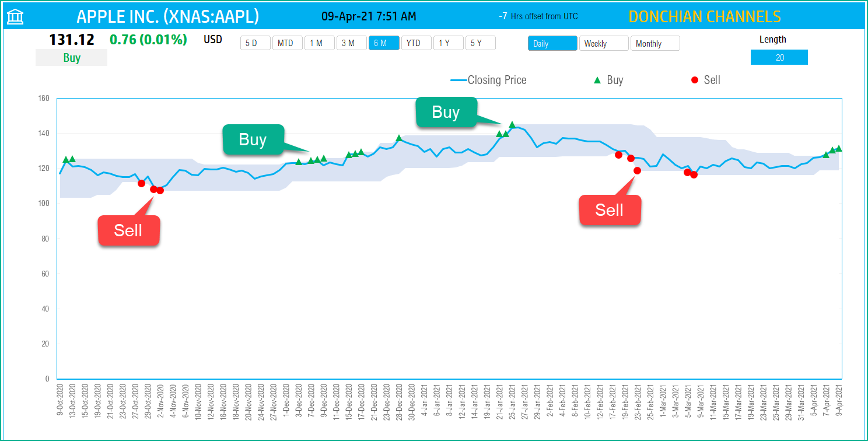Select the Daily interval option

(x=552, y=44)
